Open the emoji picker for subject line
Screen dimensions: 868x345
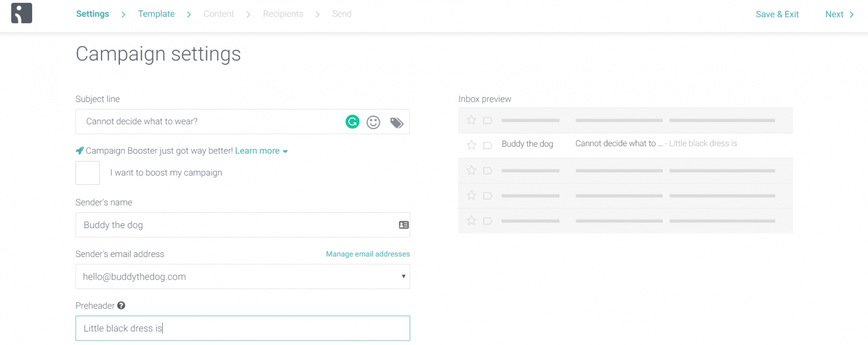coord(373,122)
